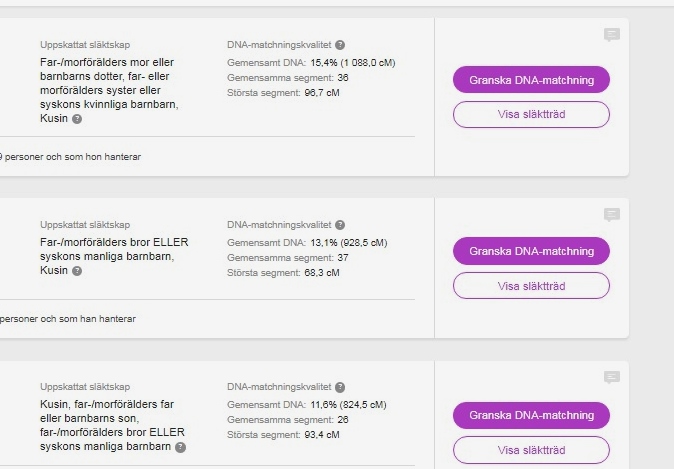Click the help icon after 'syskons manliga barnbarn, Kusin'

tap(77, 271)
